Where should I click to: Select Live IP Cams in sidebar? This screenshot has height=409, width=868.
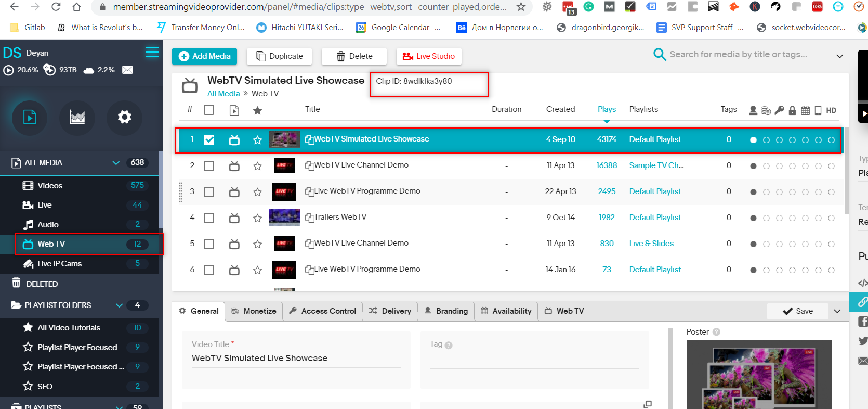(59, 264)
